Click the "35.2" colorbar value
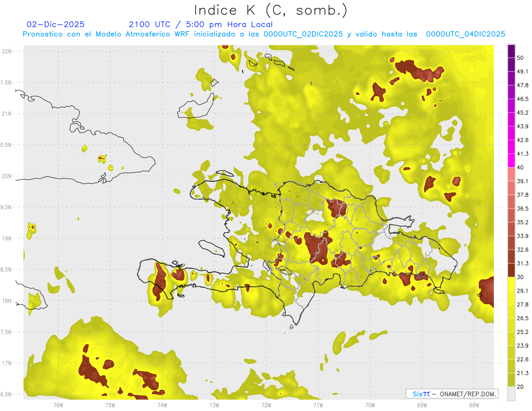This screenshot has width=532, height=411. (x=523, y=222)
